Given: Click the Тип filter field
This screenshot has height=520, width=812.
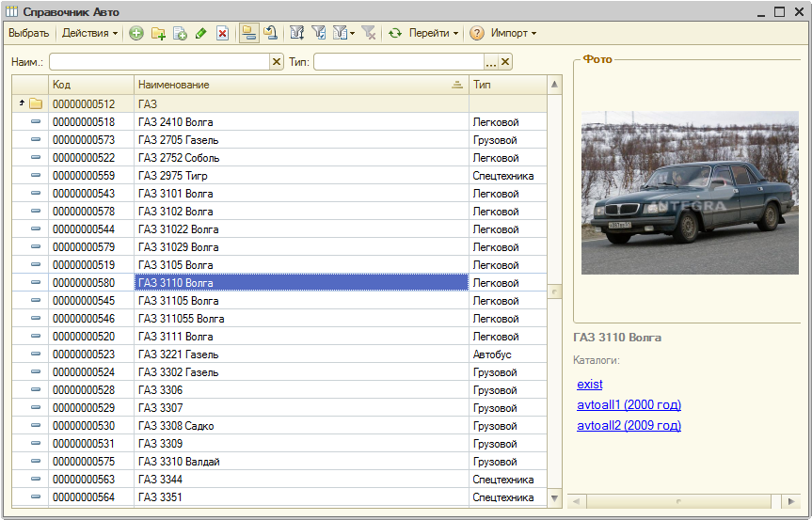Looking at the screenshot, I should point(399,62).
